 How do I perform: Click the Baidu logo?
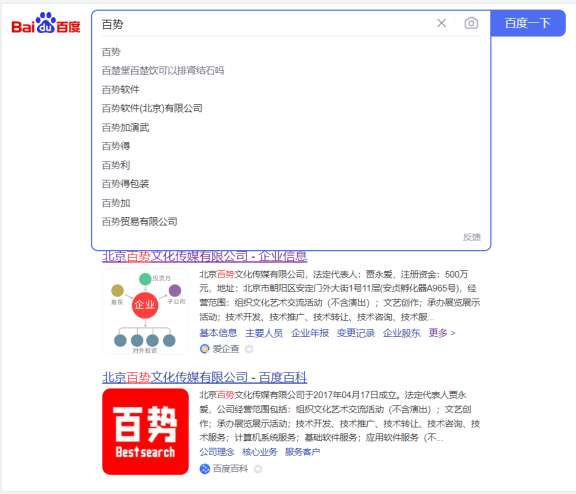click(46, 24)
